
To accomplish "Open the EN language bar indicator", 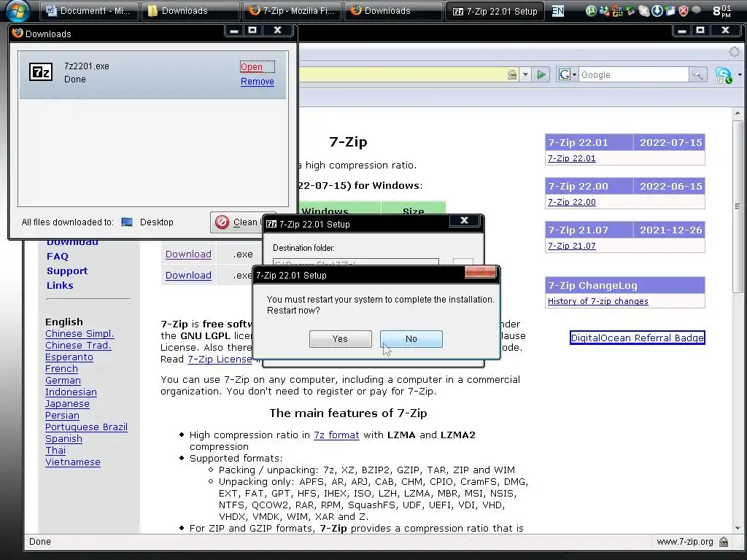I will 558,10.
